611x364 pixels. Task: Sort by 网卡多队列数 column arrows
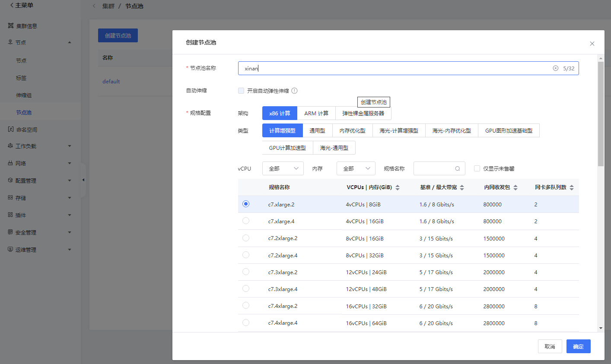pyautogui.click(x=572, y=187)
